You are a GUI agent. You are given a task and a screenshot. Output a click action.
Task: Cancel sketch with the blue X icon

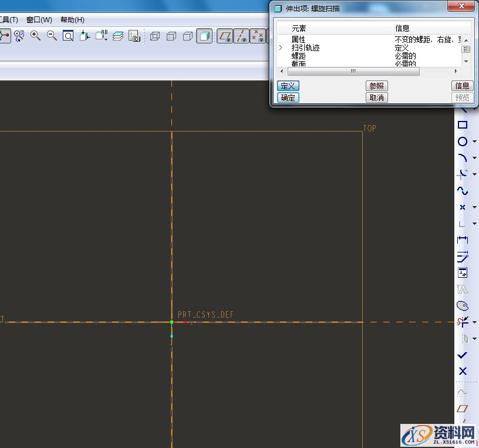463,371
